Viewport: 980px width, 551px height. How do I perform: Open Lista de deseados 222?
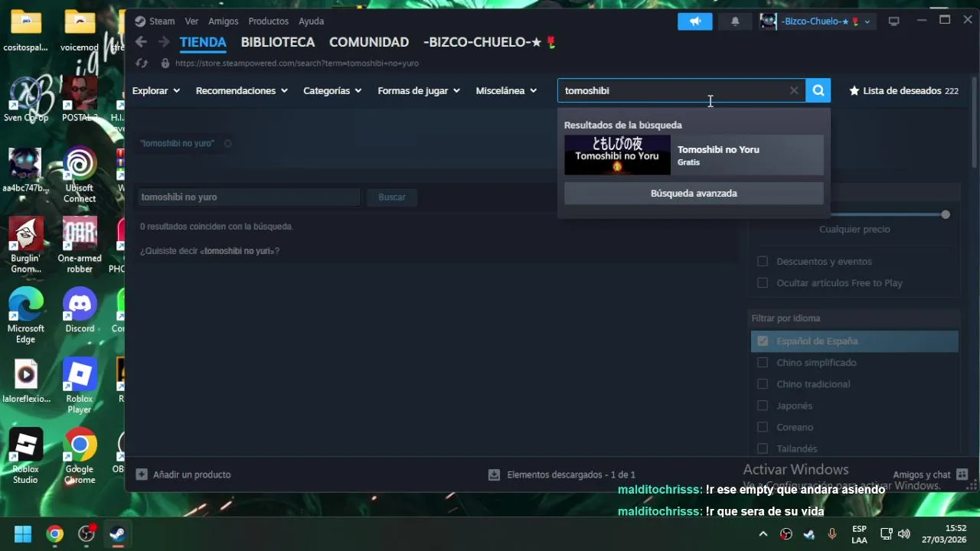tap(903, 90)
